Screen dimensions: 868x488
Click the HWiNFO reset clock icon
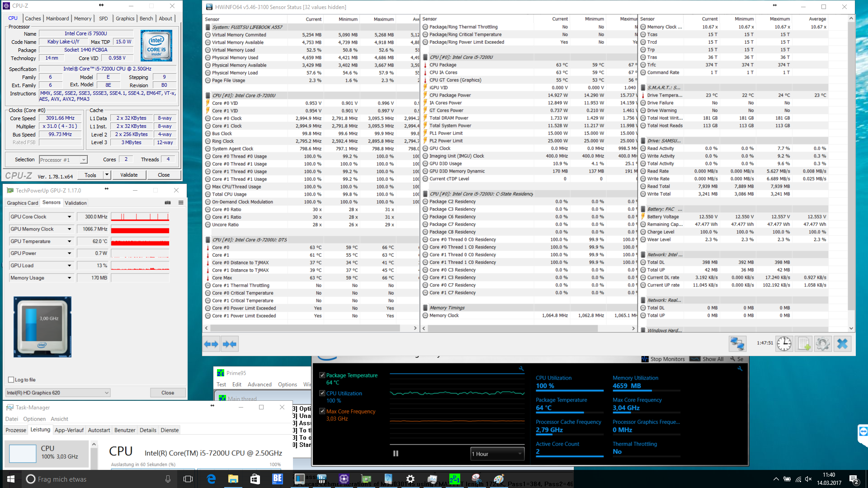784,344
